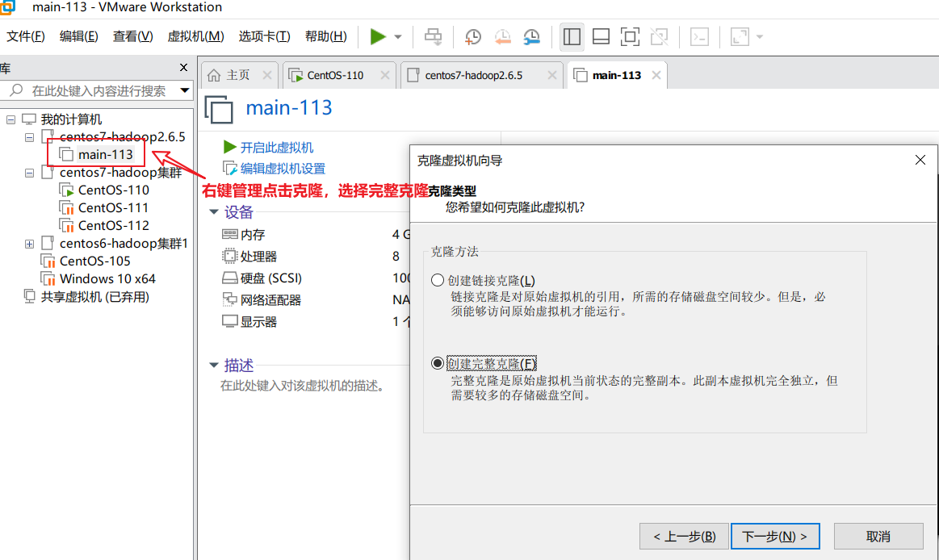
Task: Select CentOS-111 in the library tree
Action: (x=112, y=208)
